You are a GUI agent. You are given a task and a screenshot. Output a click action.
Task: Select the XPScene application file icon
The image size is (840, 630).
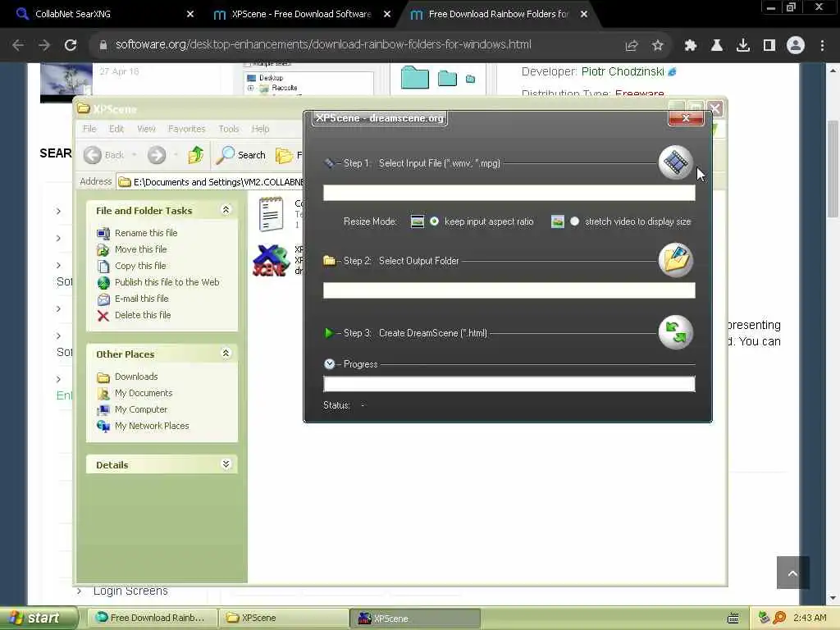[x=271, y=260]
